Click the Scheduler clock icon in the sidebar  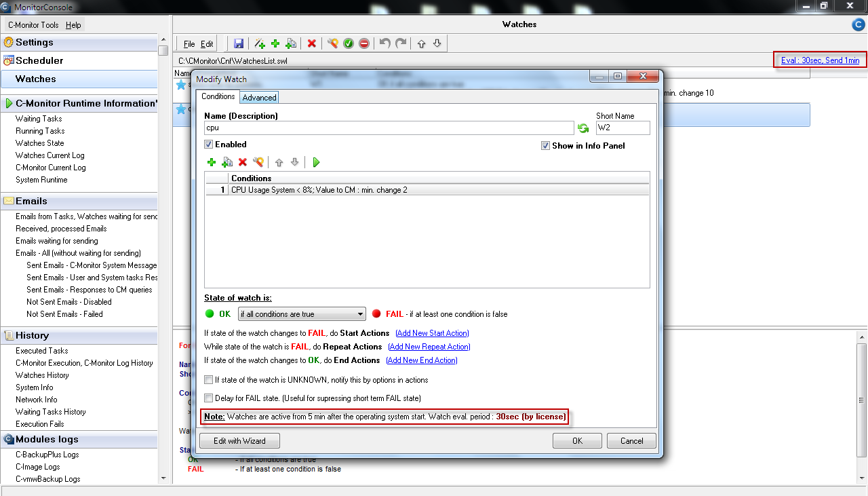[9, 60]
